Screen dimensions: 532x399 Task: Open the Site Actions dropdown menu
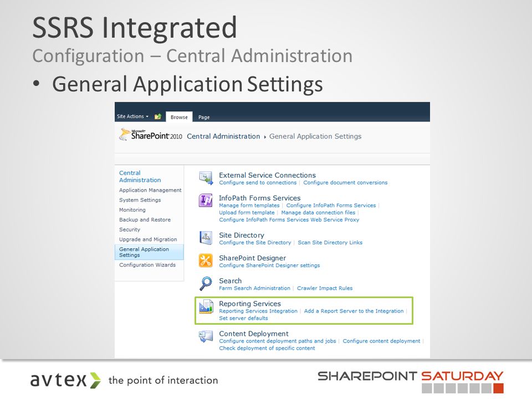[x=132, y=116]
